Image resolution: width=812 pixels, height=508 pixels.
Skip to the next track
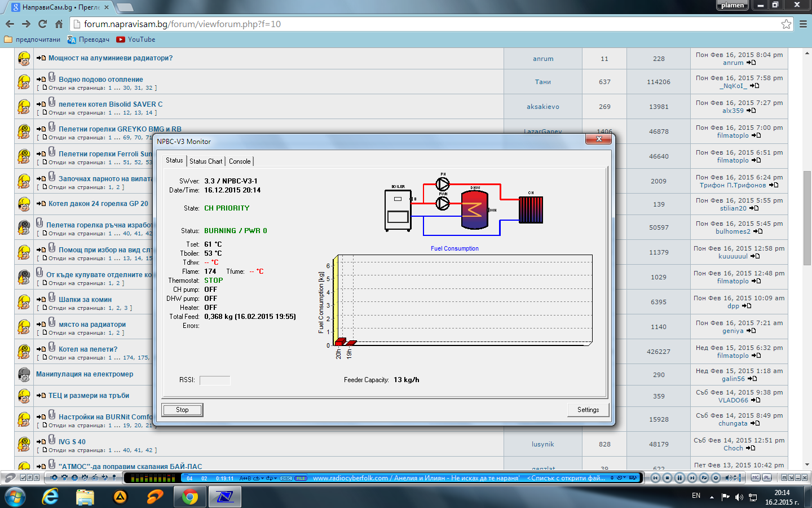click(692, 478)
